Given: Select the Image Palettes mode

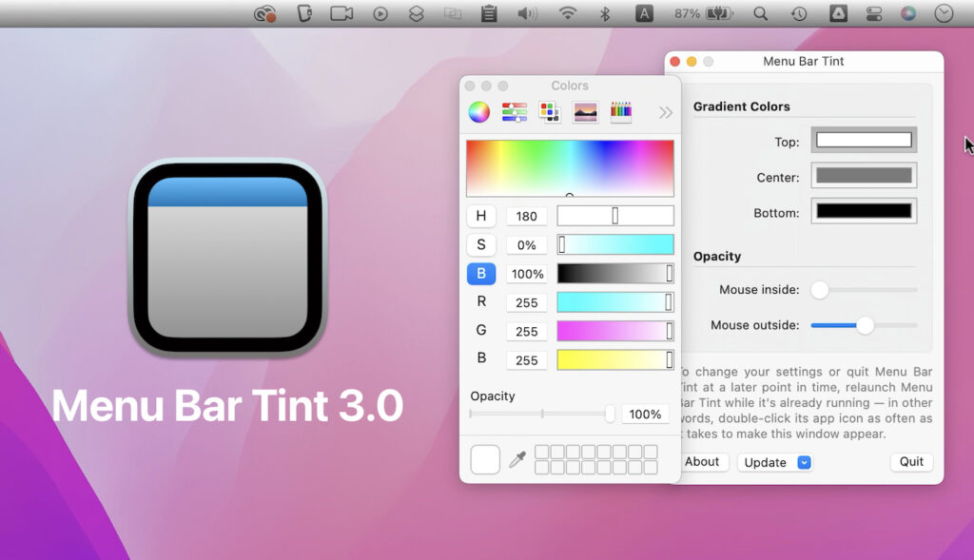Looking at the screenshot, I should pyautogui.click(x=585, y=111).
